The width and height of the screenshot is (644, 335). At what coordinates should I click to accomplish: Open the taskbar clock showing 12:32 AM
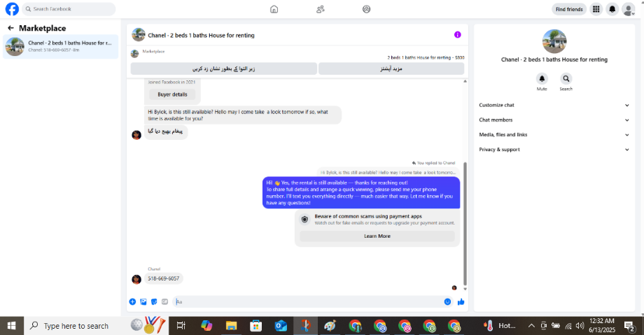(602, 325)
